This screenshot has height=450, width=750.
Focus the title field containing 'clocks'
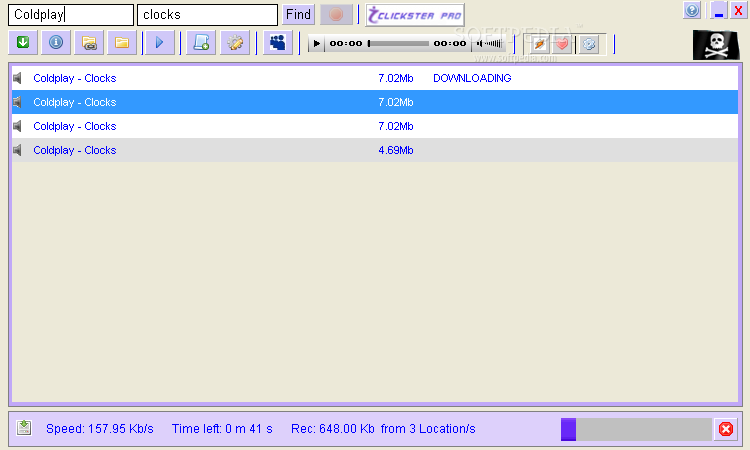click(208, 15)
